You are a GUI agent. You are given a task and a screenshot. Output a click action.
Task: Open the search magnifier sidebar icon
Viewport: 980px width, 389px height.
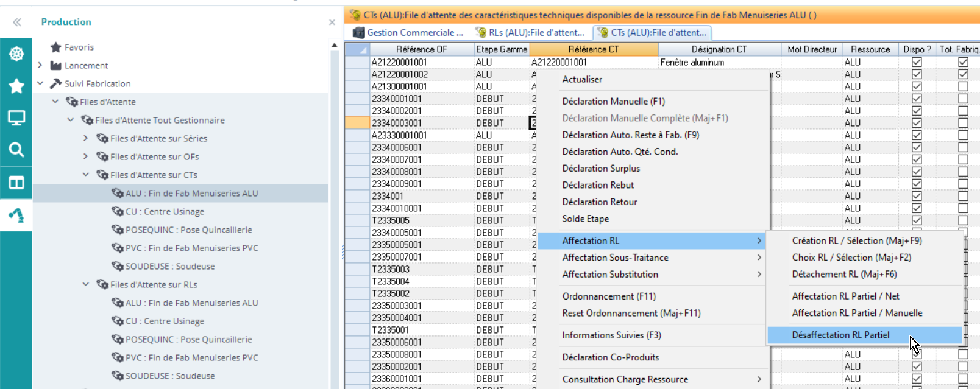(x=16, y=150)
